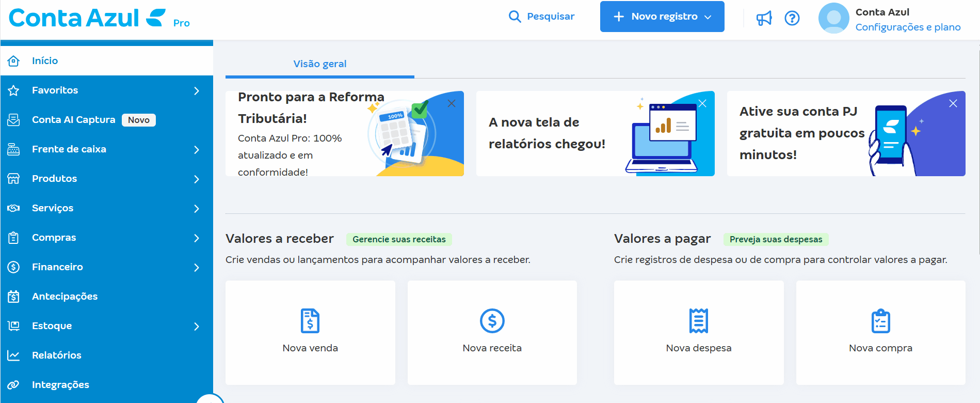Click Pesquisar search text
Viewport: 980px width, 403px height.
point(551,17)
